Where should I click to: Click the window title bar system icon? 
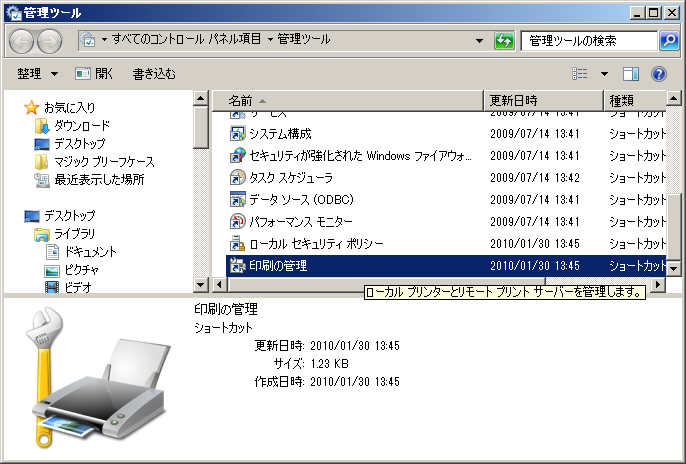coord(14,13)
